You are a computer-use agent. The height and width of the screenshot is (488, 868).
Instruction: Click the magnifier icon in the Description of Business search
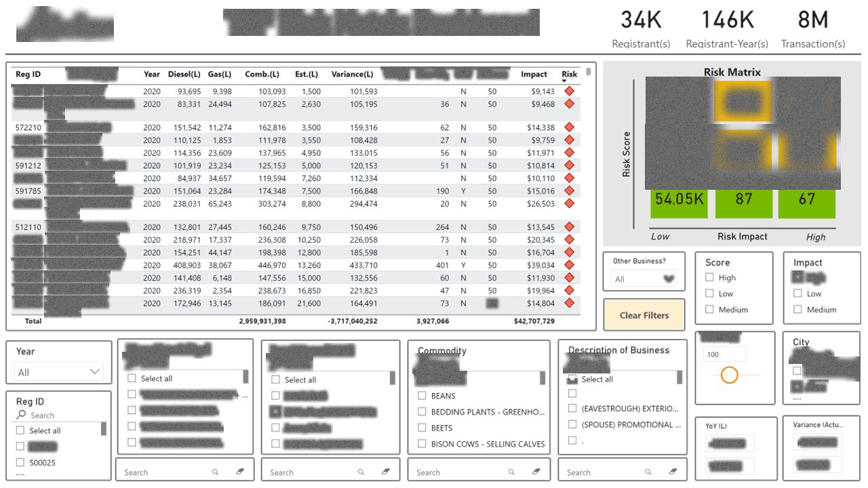648,470
